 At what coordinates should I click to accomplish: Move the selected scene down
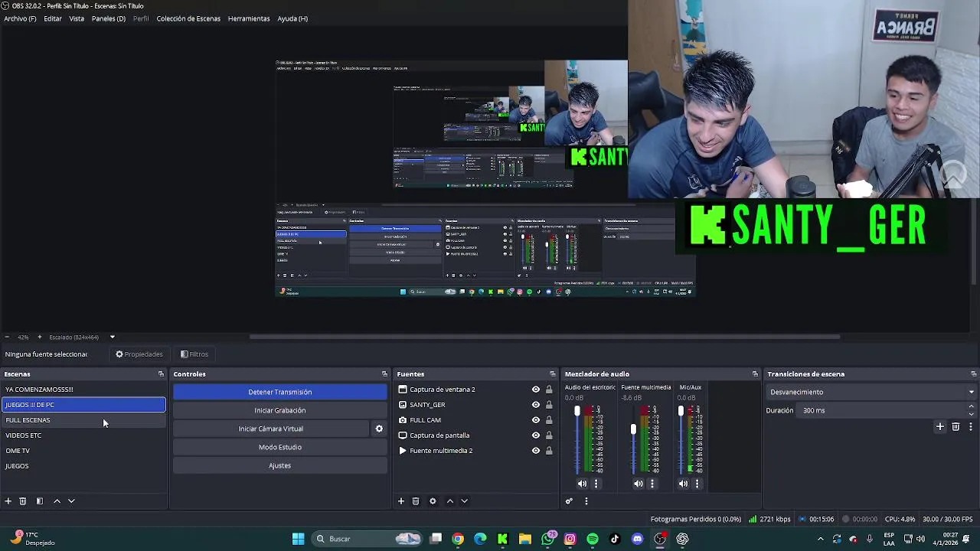pyautogui.click(x=71, y=501)
